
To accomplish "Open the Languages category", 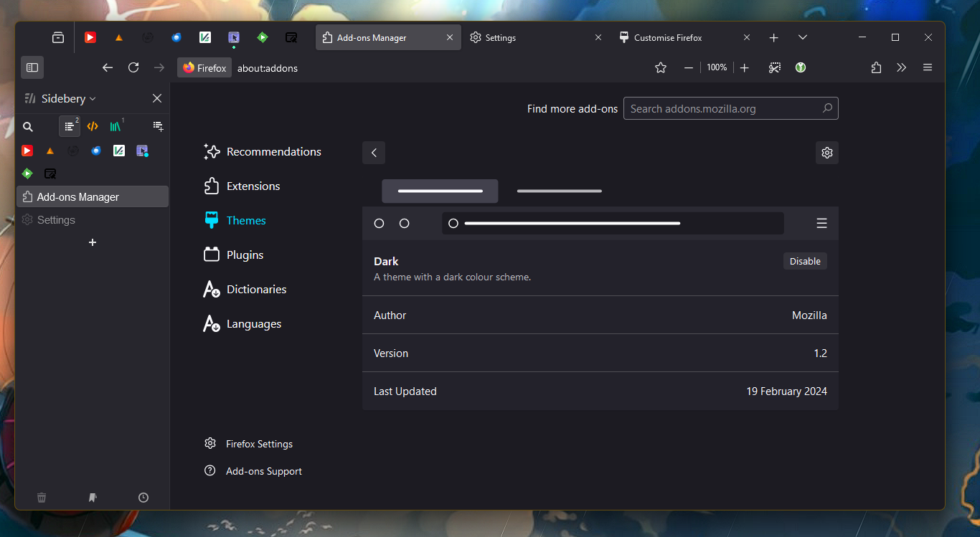I will point(242,324).
